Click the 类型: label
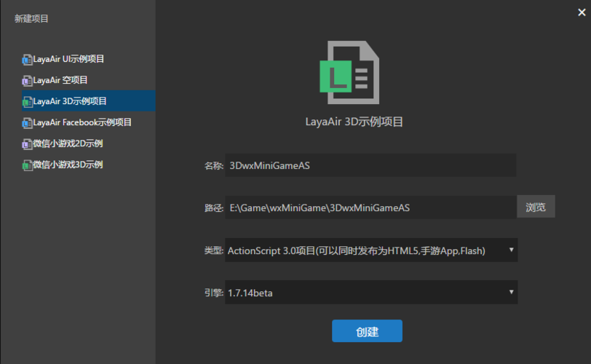Viewport: 591px width, 364px height. click(x=214, y=250)
